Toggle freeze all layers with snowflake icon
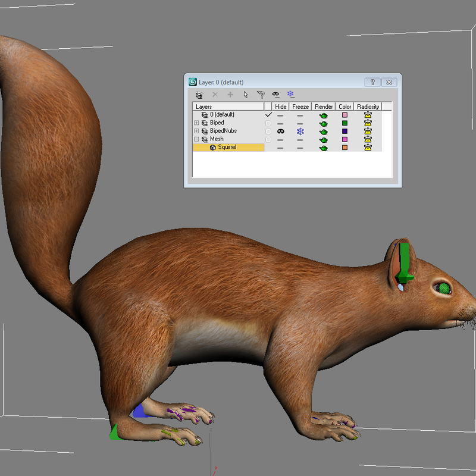 point(290,93)
